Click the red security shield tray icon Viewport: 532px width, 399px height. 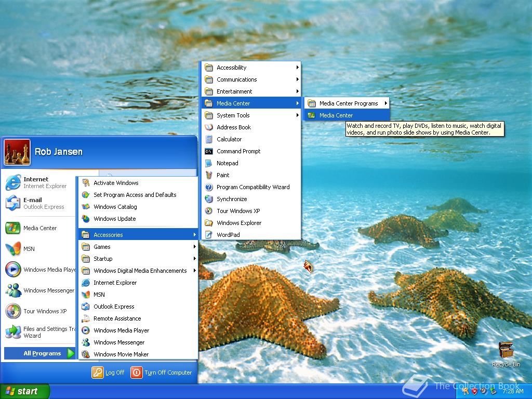click(x=474, y=391)
